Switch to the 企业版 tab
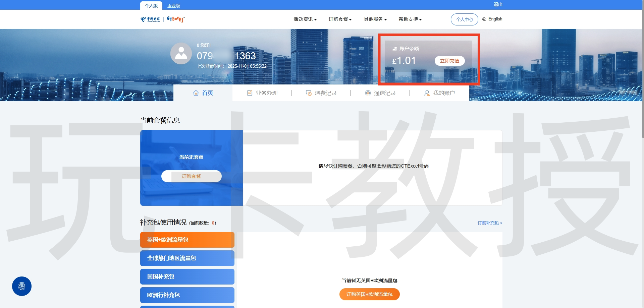The image size is (644, 308). pos(173,5)
